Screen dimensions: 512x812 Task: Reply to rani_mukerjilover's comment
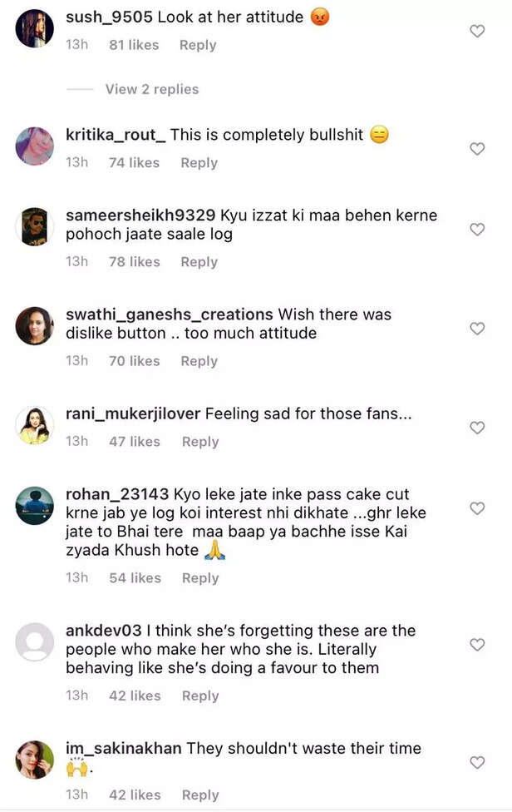coord(199,442)
